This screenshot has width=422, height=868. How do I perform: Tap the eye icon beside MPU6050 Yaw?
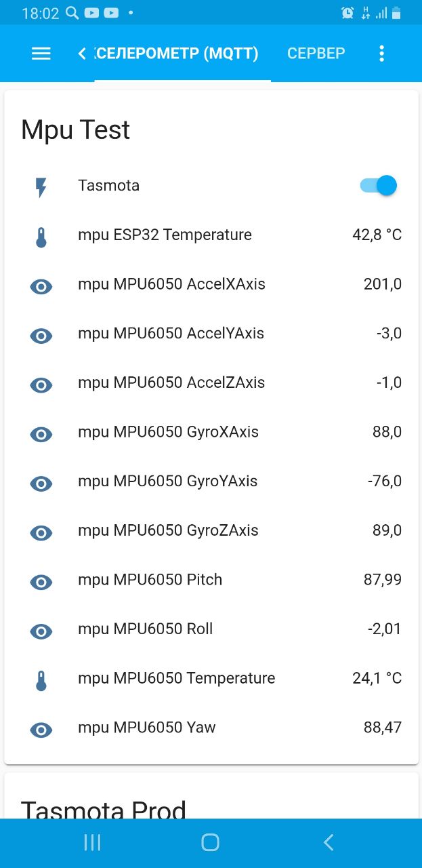41,730
